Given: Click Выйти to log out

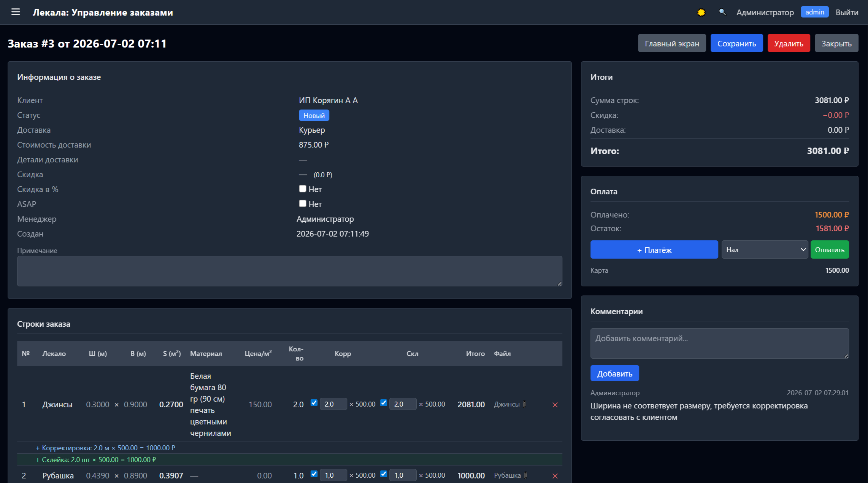Looking at the screenshot, I should [x=847, y=13].
